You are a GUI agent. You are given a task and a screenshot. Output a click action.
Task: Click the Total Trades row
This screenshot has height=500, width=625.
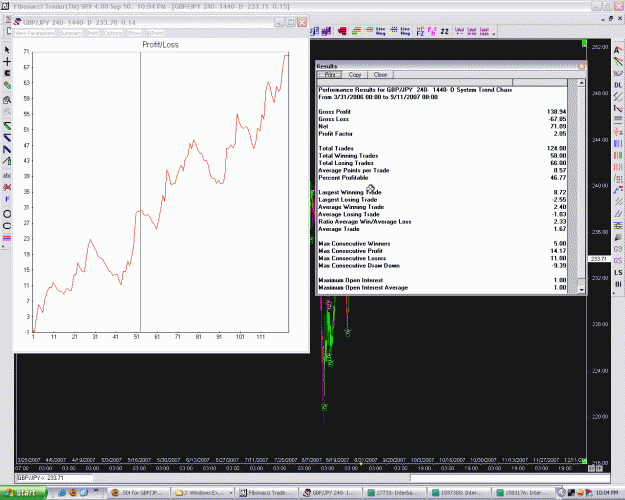(442, 148)
